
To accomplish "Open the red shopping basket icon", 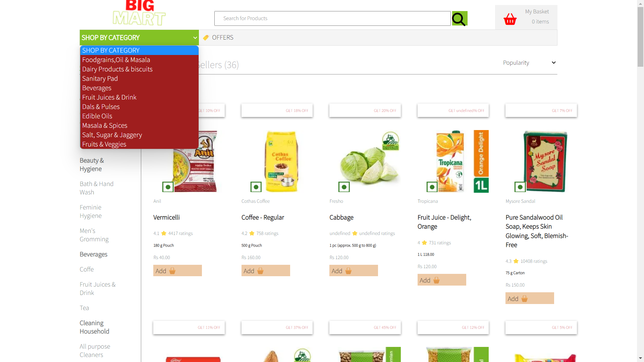I will pos(510,19).
